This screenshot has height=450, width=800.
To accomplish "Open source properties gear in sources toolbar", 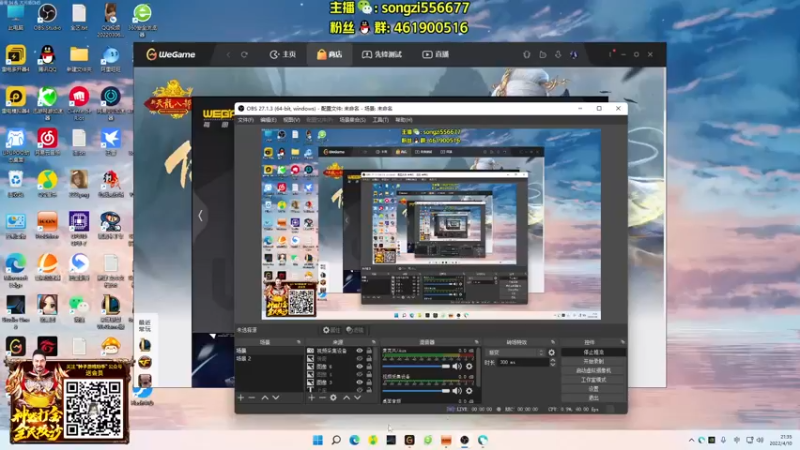I will (x=333, y=397).
